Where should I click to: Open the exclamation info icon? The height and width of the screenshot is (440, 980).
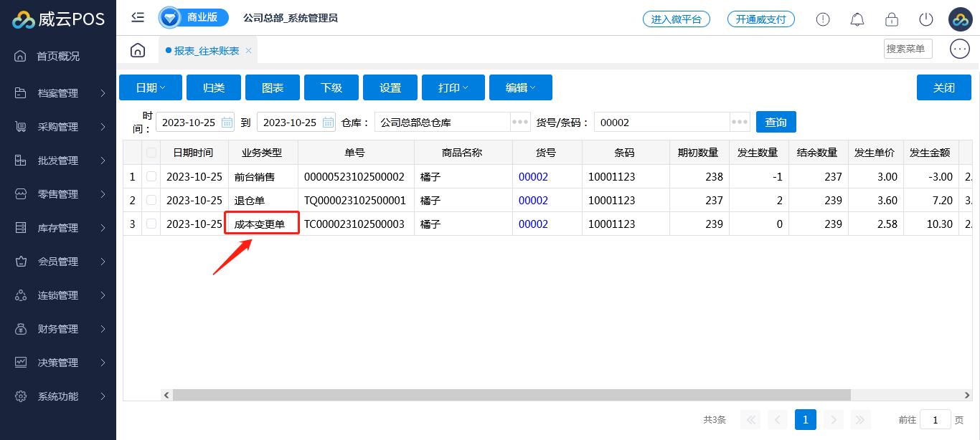pyautogui.click(x=823, y=19)
